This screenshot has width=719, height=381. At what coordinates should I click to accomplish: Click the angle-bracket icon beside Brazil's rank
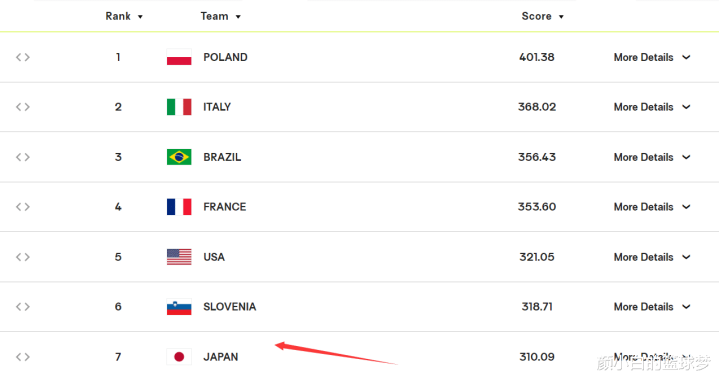click(x=23, y=157)
